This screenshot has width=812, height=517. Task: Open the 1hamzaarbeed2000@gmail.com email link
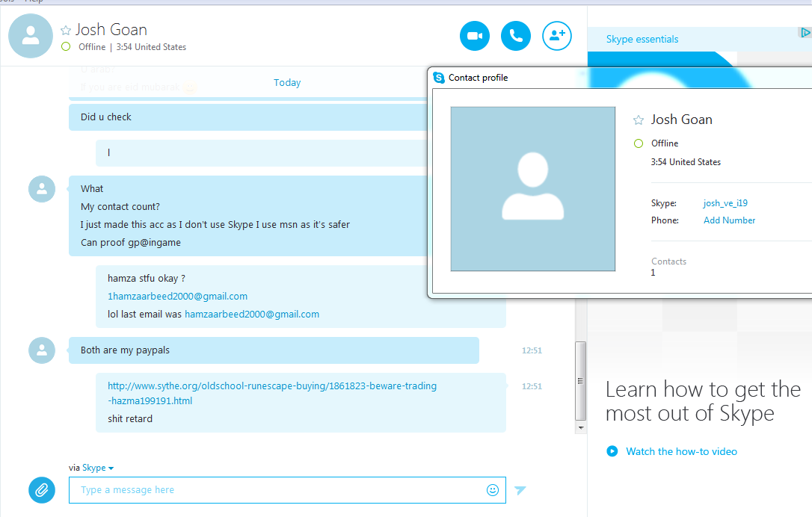[178, 296]
